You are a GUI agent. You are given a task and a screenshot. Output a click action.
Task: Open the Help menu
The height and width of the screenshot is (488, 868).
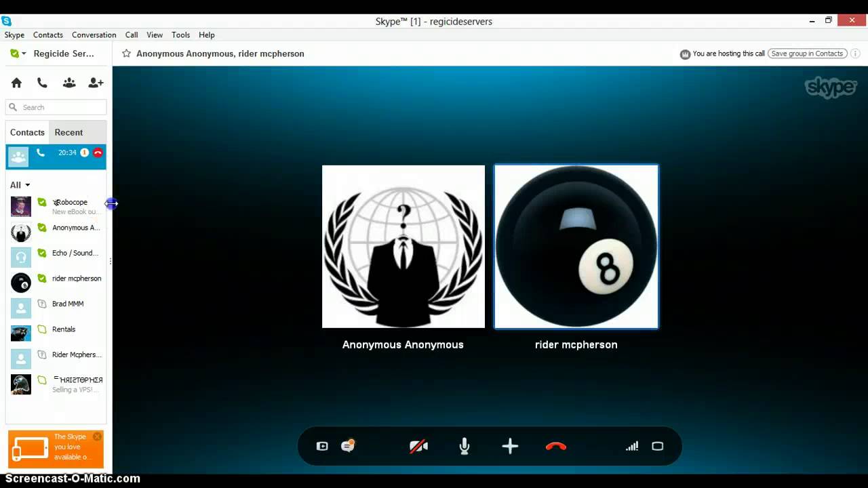(x=207, y=35)
